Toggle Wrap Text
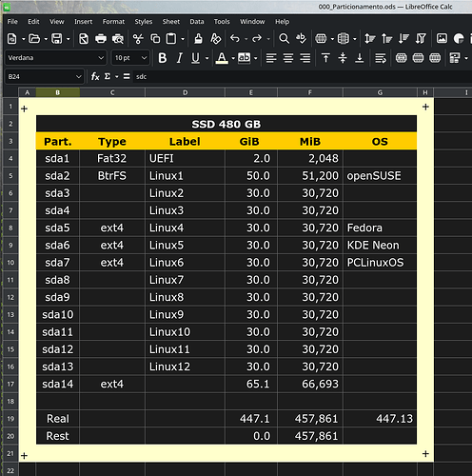Image resolution: width=472 pixels, height=476 pixels. tap(381, 58)
